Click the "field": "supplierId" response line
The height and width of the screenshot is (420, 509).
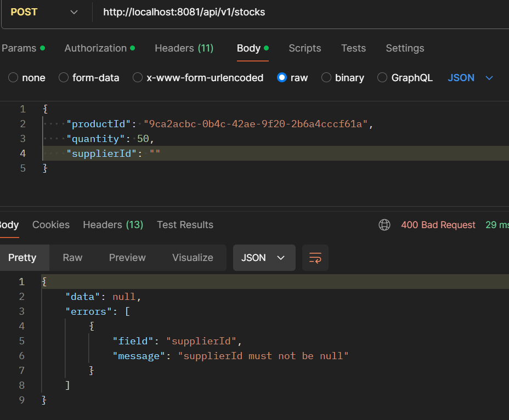tap(177, 341)
